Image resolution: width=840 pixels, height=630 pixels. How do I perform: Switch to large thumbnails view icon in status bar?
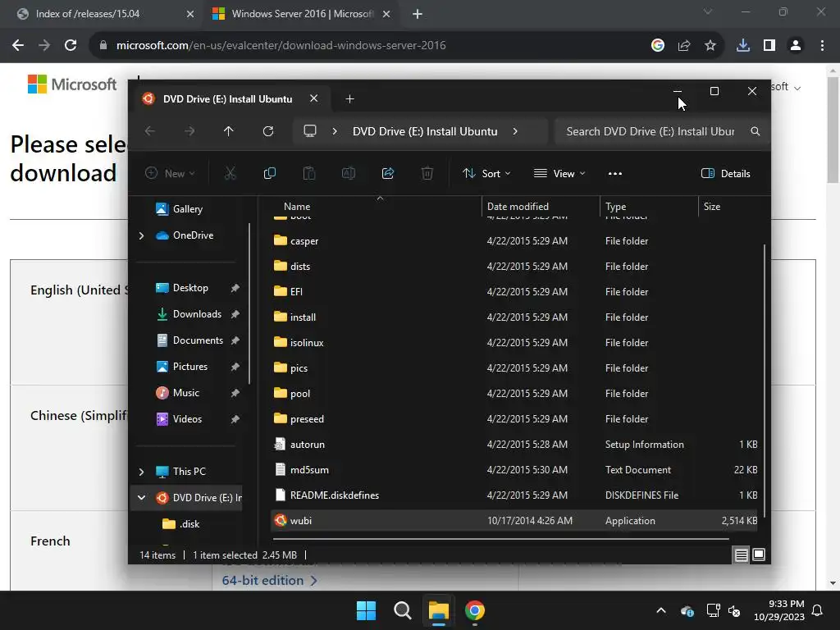pos(759,555)
